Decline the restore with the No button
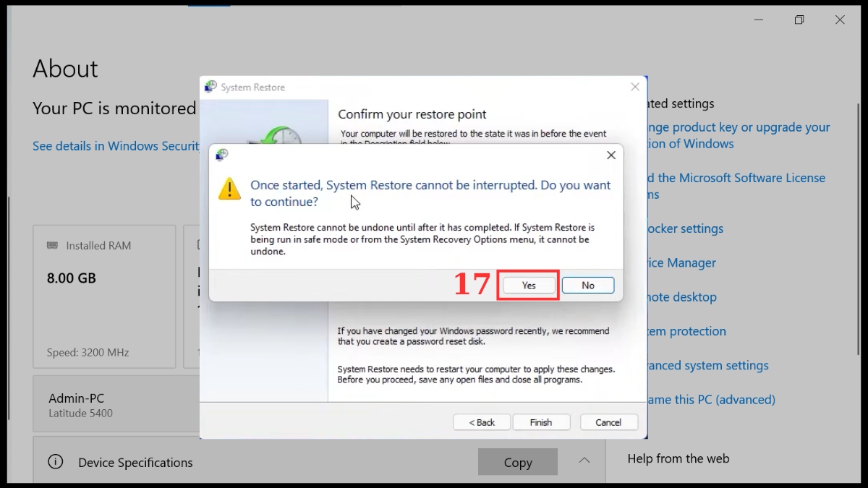868x488 pixels. [x=587, y=285]
